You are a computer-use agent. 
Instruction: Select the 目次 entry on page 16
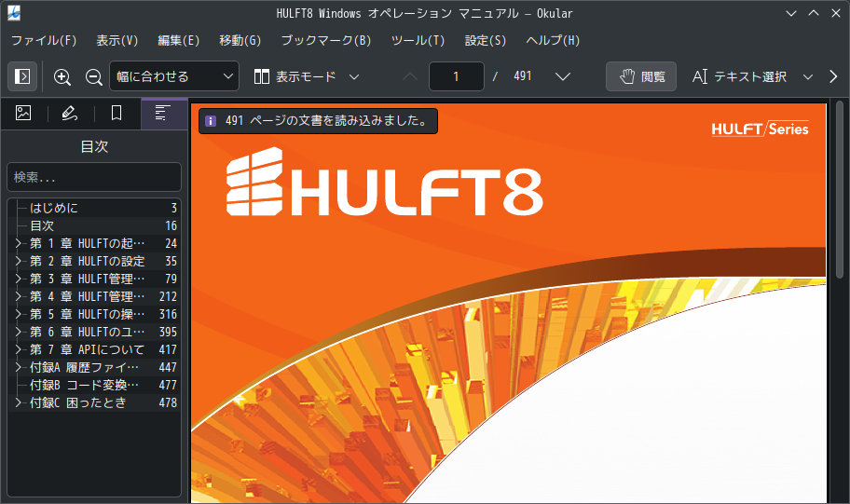pyautogui.click(x=94, y=226)
